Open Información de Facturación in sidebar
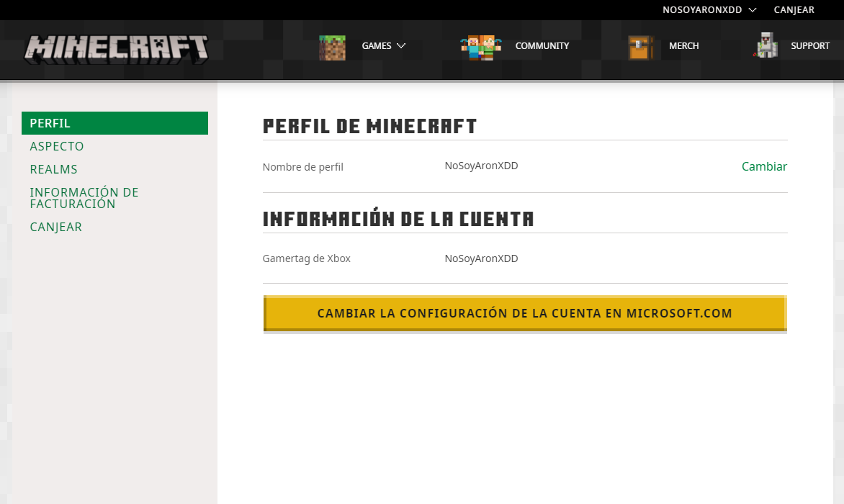This screenshot has height=504, width=844. coord(84,198)
